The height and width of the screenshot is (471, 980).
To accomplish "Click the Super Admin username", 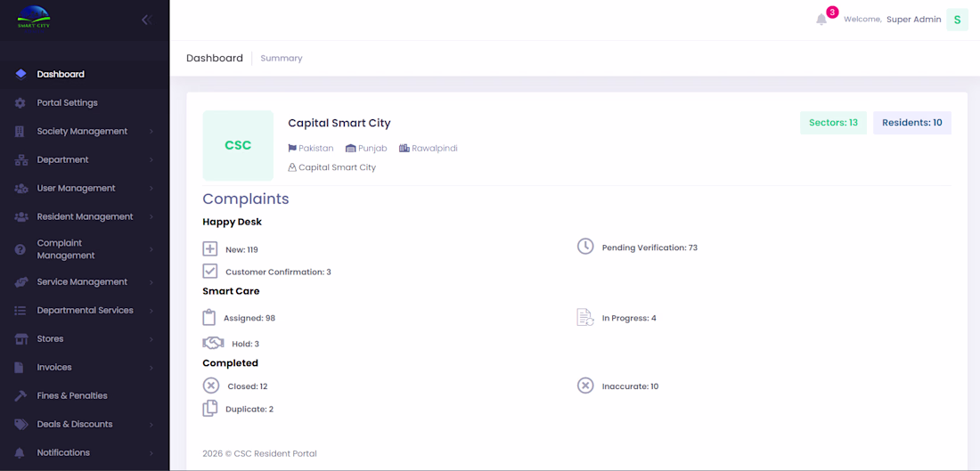I will point(914,20).
